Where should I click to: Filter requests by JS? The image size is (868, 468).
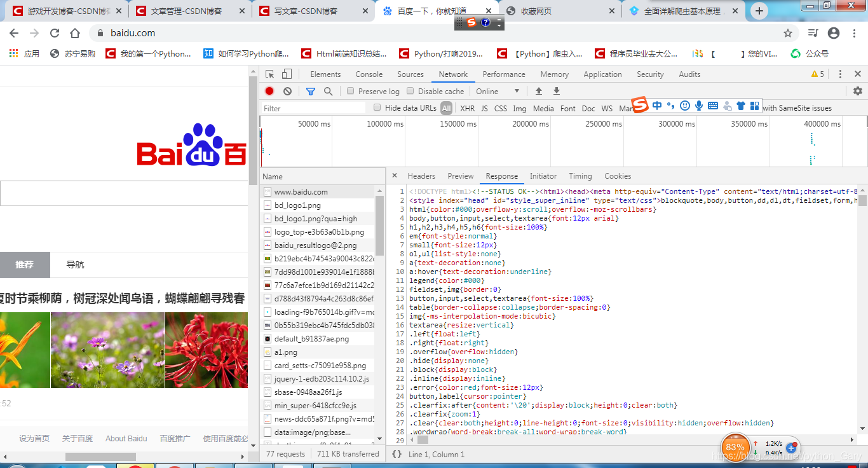click(x=484, y=108)
